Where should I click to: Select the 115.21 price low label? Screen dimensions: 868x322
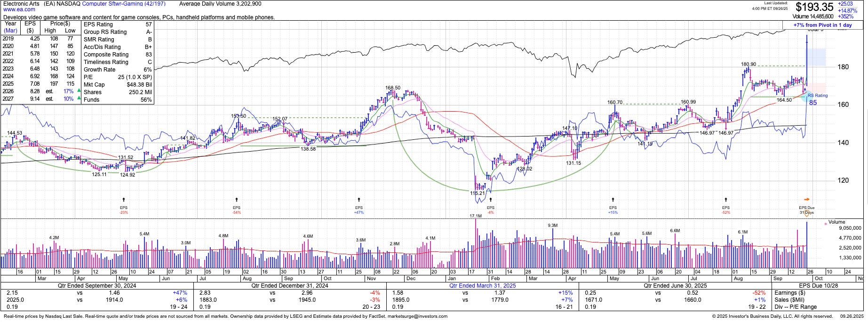click(477, 193)
